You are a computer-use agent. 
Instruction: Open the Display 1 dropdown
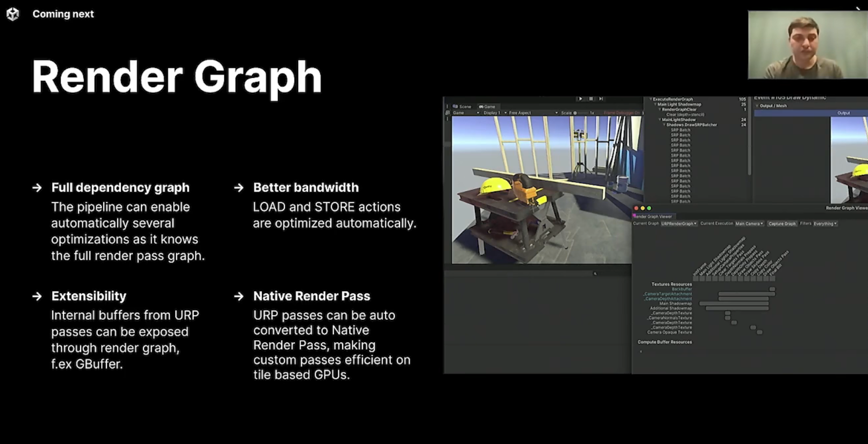495,113
